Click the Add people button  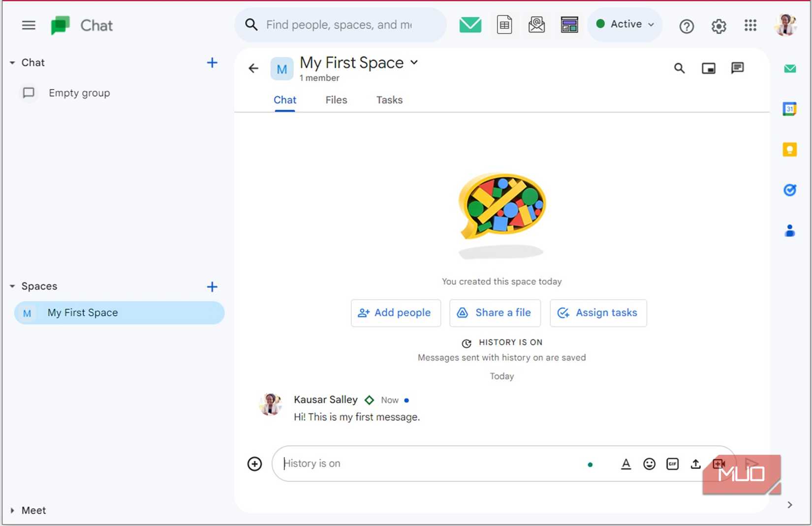click(x=396, y=313)
